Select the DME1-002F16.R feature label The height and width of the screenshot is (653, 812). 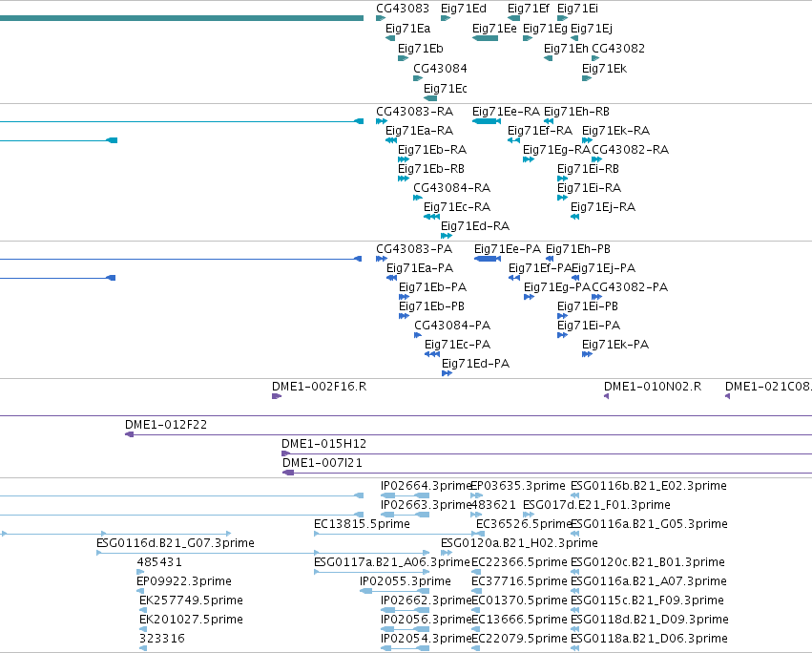click(x=319, y=388)
